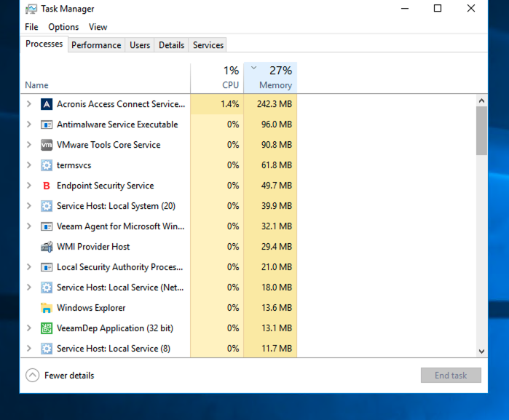
Task: Minimize the Task Manager window
Action: [x=405, y=9]
